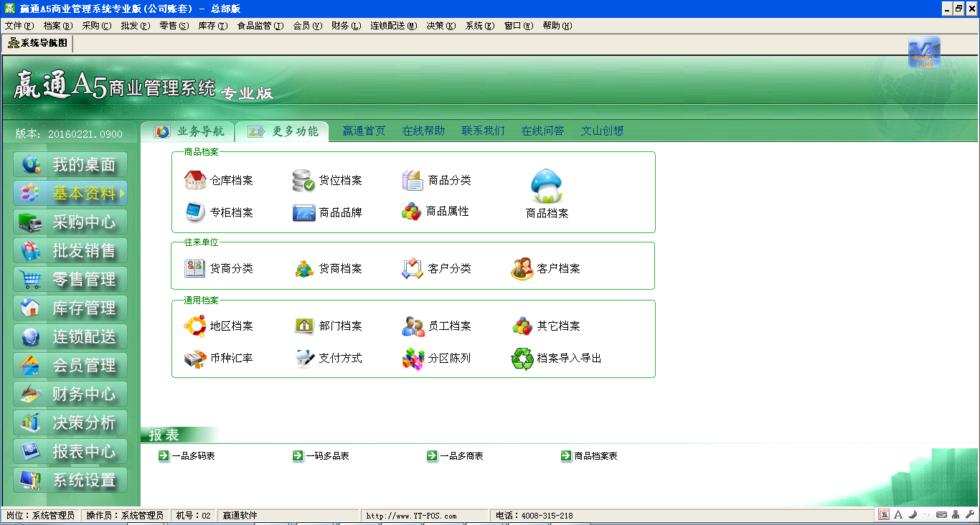
Task: Open 员工档案 employee records icon
Action: 413,326
